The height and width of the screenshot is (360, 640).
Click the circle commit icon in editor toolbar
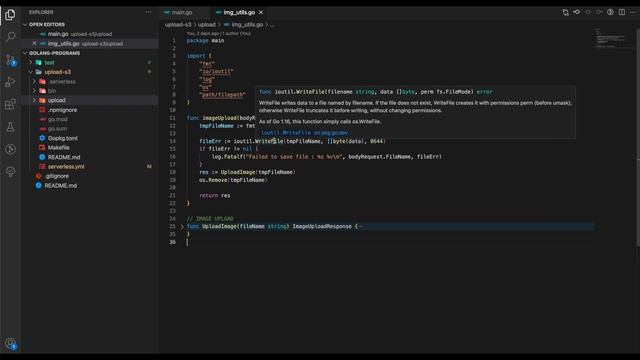click(x=588, y=12)
